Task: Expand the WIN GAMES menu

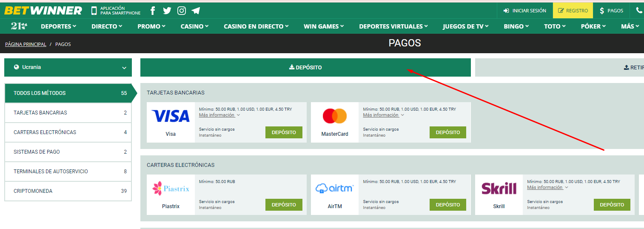Action: pos(324,26)
